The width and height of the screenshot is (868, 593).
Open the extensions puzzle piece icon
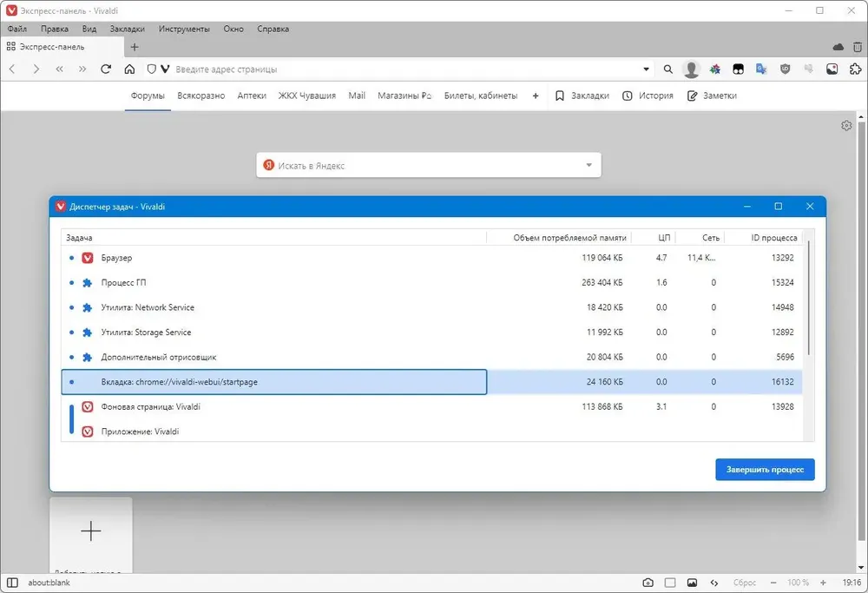pos(855,69)
